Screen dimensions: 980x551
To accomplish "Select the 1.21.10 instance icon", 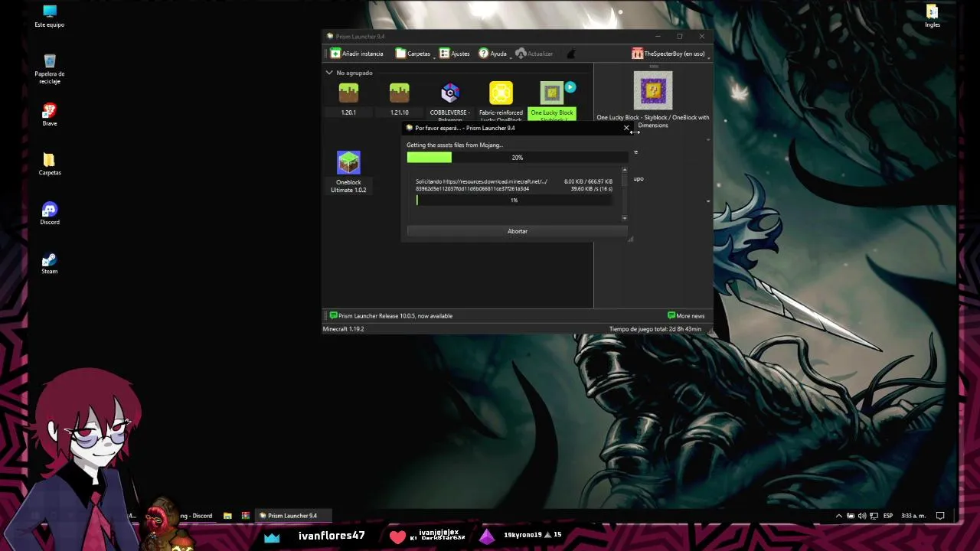I will click(399, 93).
